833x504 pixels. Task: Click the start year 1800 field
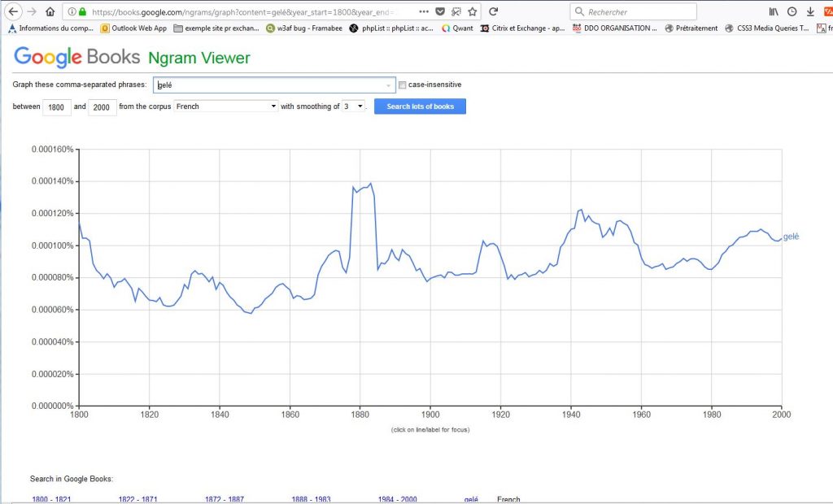57,107
